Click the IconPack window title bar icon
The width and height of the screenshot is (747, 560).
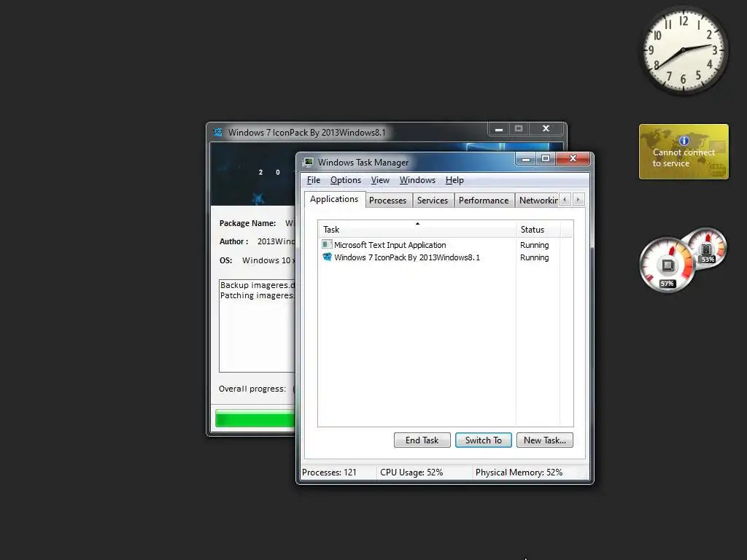217,133
